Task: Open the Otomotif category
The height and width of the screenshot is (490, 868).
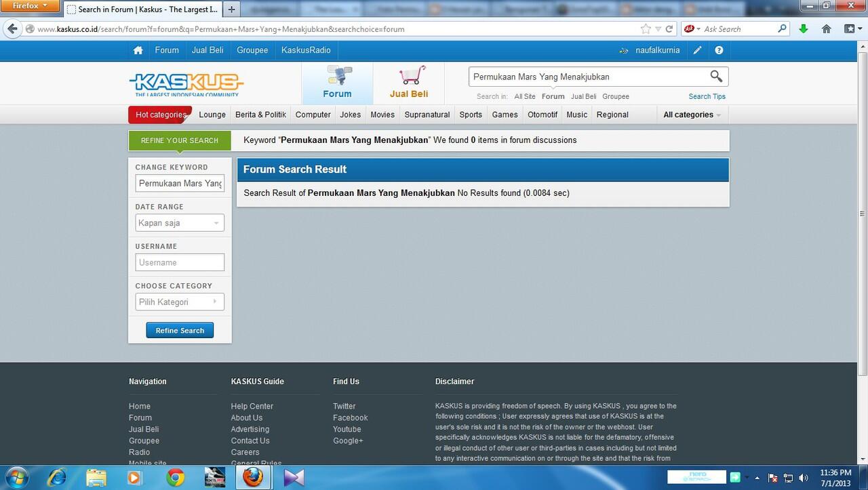Action: pos(542,115)
